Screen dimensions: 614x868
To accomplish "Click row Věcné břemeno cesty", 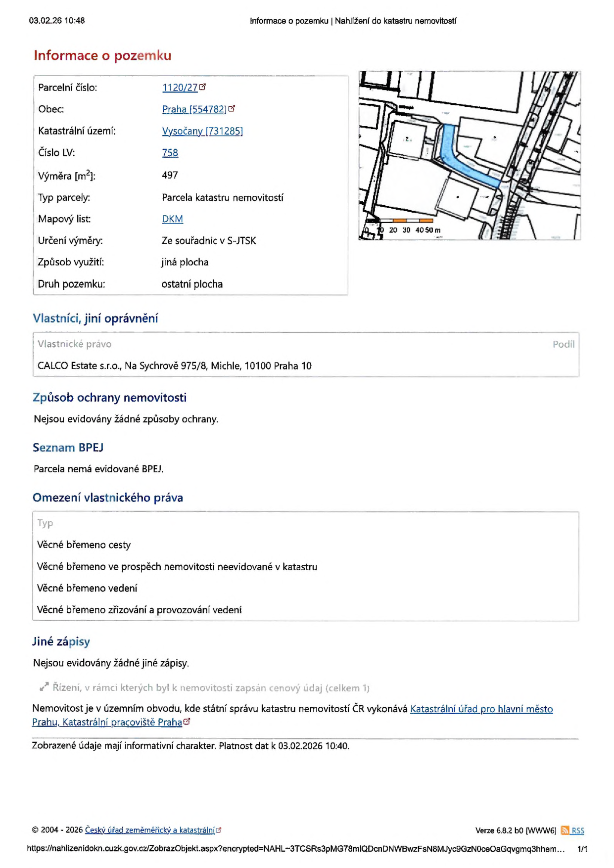I will (x=306, y=545).
